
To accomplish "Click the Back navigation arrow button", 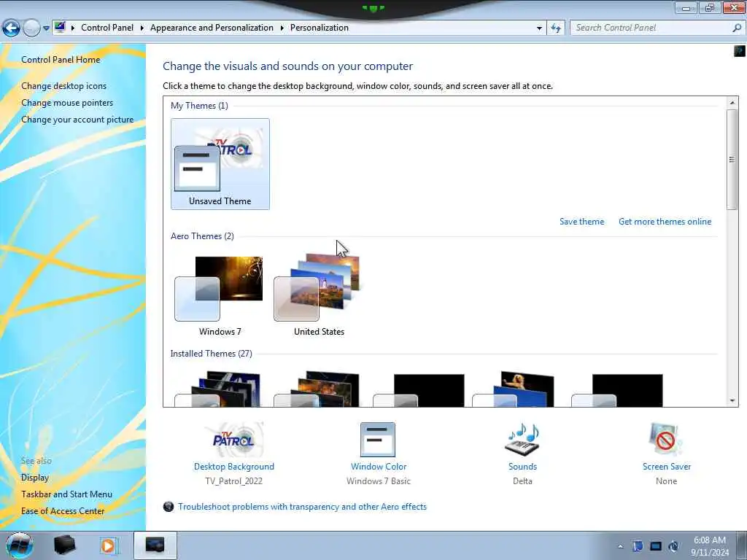I will 12,28.
